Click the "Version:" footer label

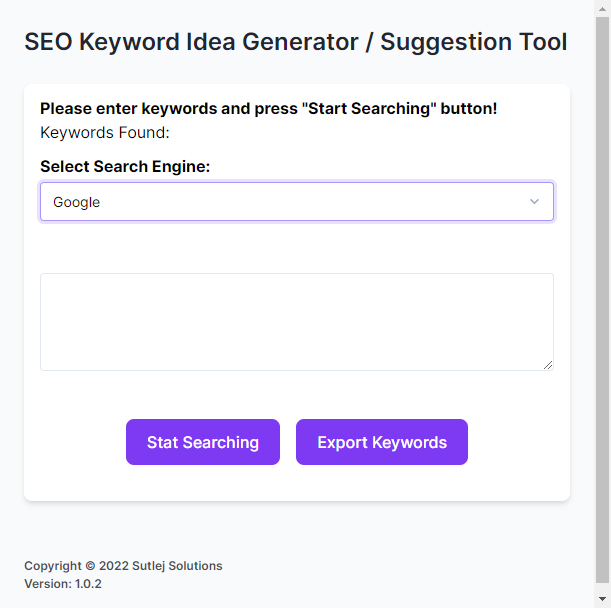(x=47, y=584)
